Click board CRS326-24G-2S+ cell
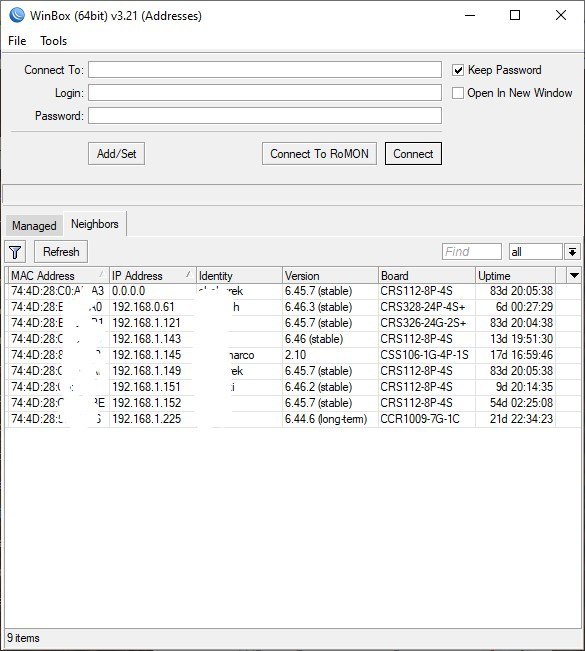 [423, 323]
